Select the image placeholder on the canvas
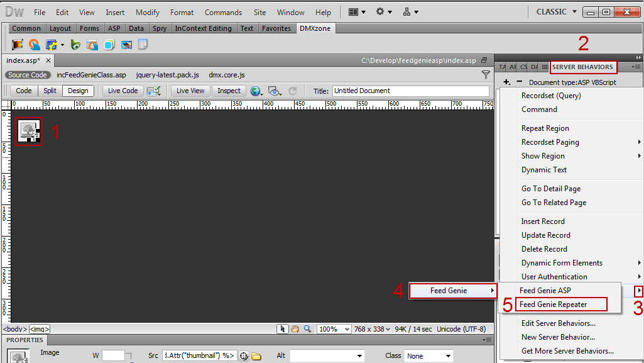The image size is (644, 363). [29, 131]
